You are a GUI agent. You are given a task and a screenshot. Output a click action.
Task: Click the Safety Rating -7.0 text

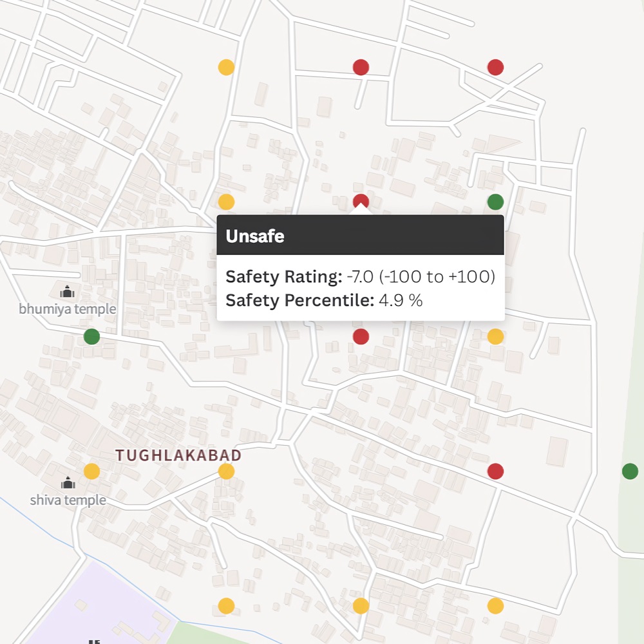[360, 276]
